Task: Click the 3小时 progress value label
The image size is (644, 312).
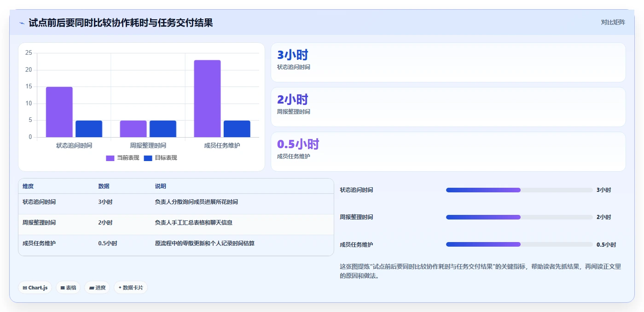Action: [603, 190]
